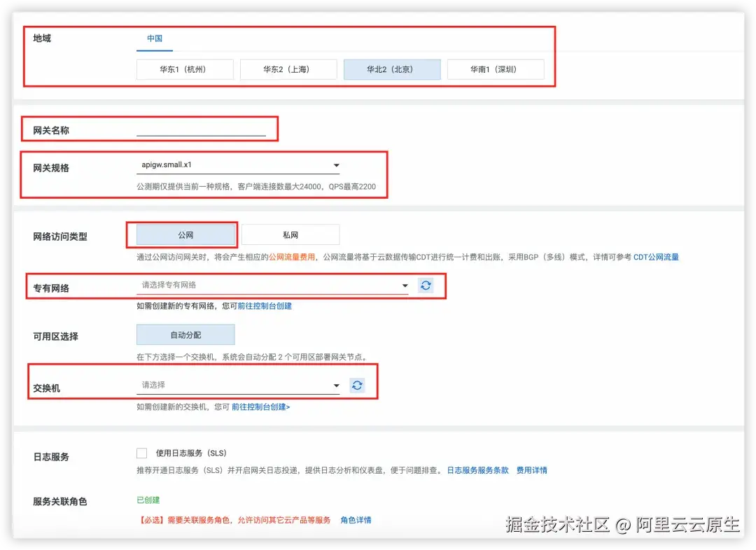Refresh the 专有网络 list
756x550 pixels.
point(426,285)
